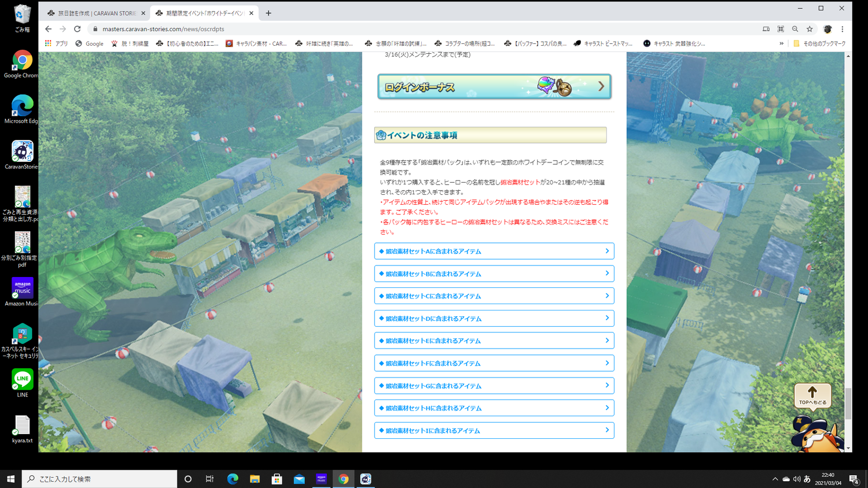Toggle the Japanese IME indicator in system tray
The image size is (868, 488).
click(x=807, y=479)
